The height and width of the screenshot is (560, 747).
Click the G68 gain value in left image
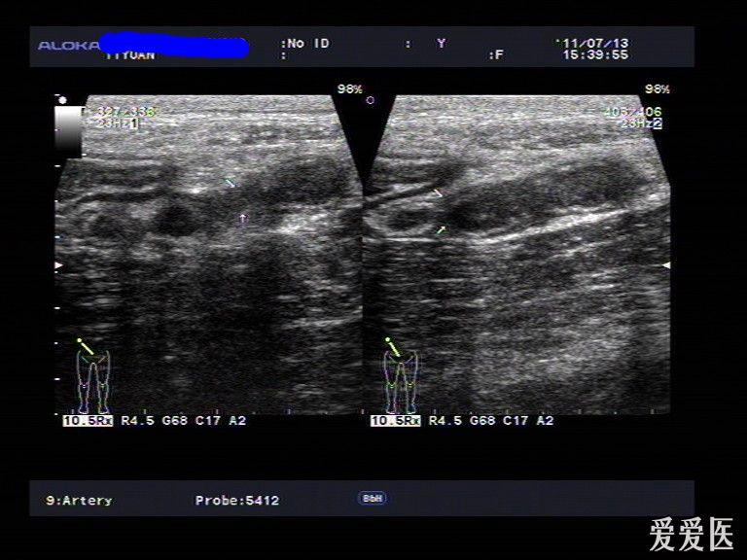175,421
